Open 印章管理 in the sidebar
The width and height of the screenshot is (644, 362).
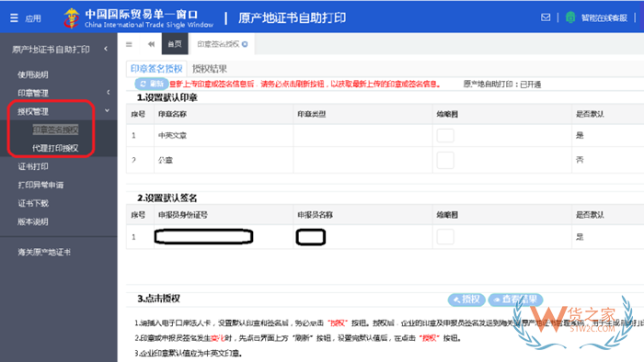tap(33, 93)
